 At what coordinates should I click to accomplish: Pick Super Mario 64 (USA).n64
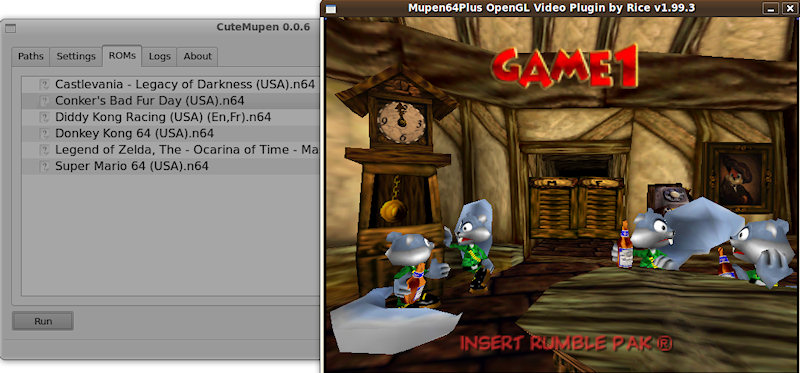coord(171,166)
